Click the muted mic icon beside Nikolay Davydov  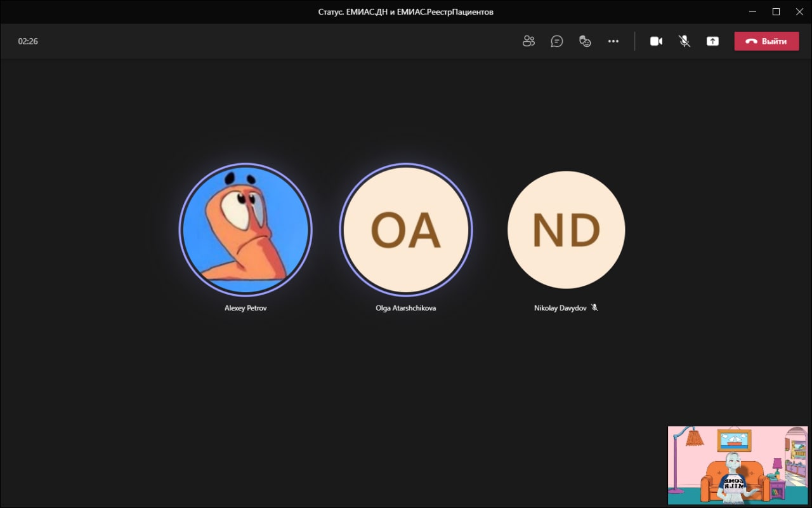coord(594,307)
